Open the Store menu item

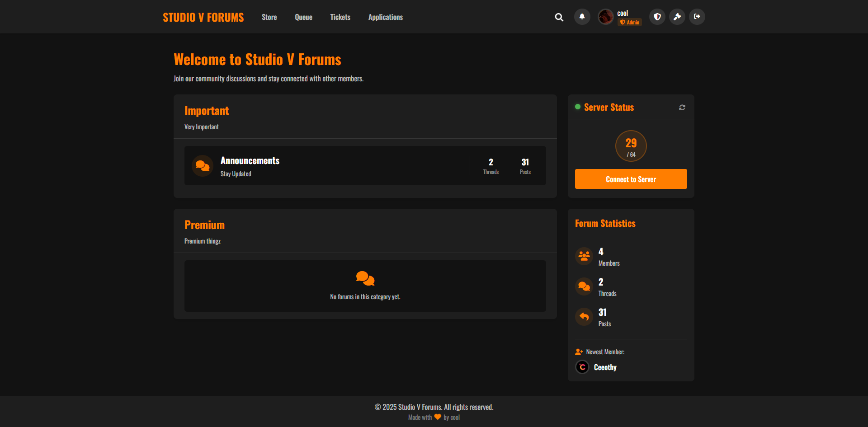click(x=269, y=17)
